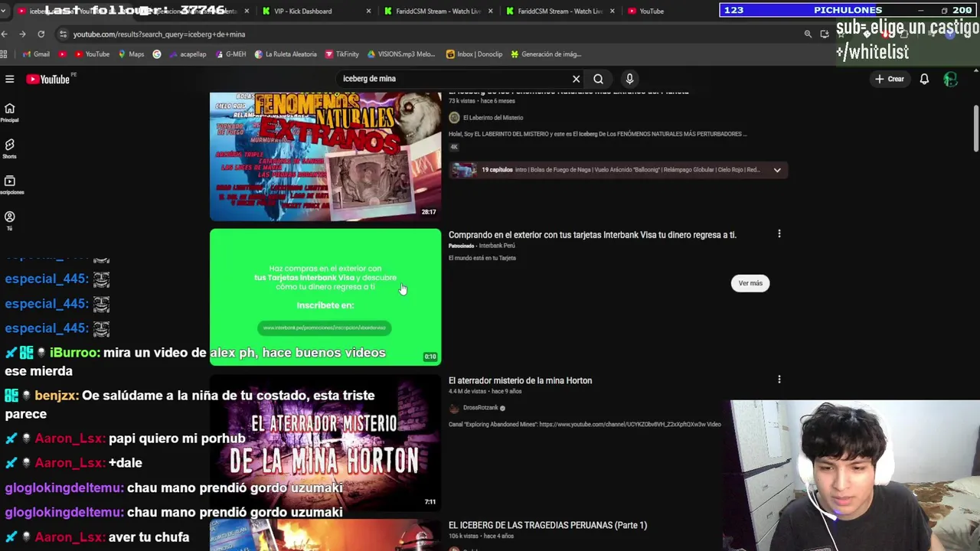Close the first FariddCSM Stream tab
The image size is (980, 551).
coord(490,11)
